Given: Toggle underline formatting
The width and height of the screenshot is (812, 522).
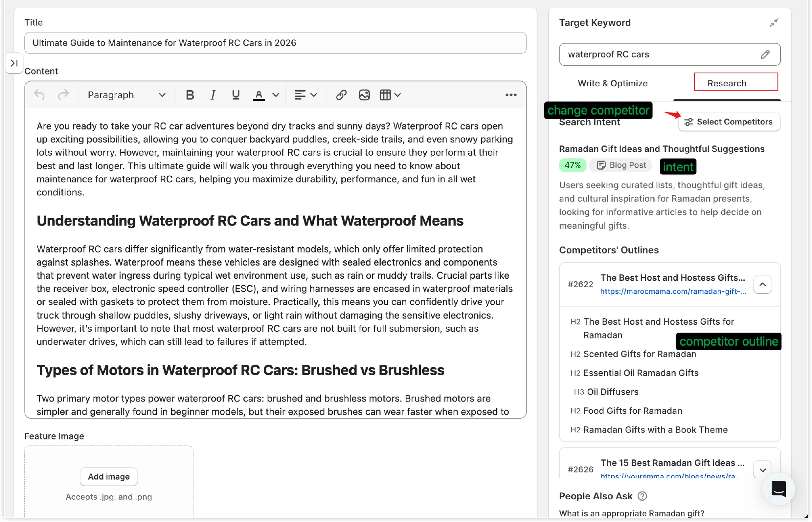Looking at the screenshot, I should pos(236,95).
